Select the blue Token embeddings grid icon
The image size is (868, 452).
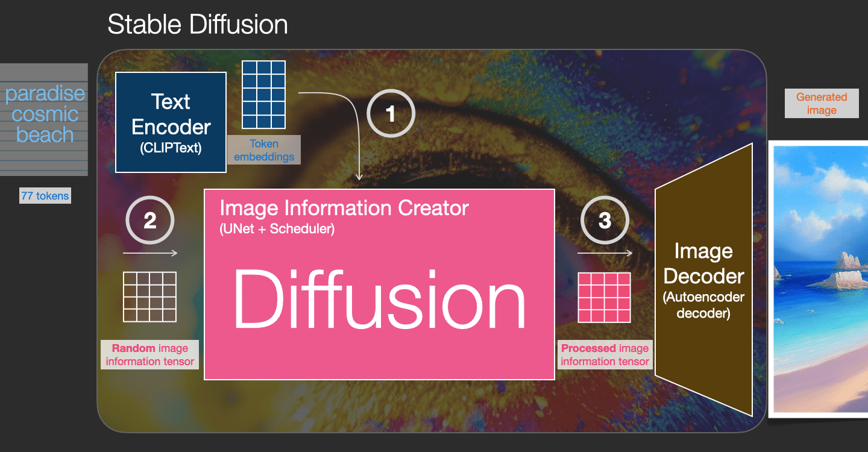click(x=263, y=93)
